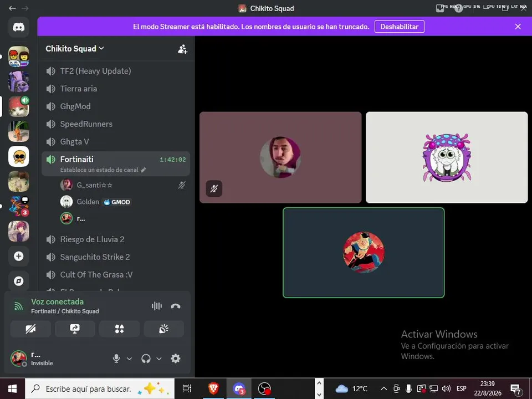Viewport: 532px width, 399px height.
Task: Edit channel status 'Establece un estado de canal'
Action: click(103, 170)
